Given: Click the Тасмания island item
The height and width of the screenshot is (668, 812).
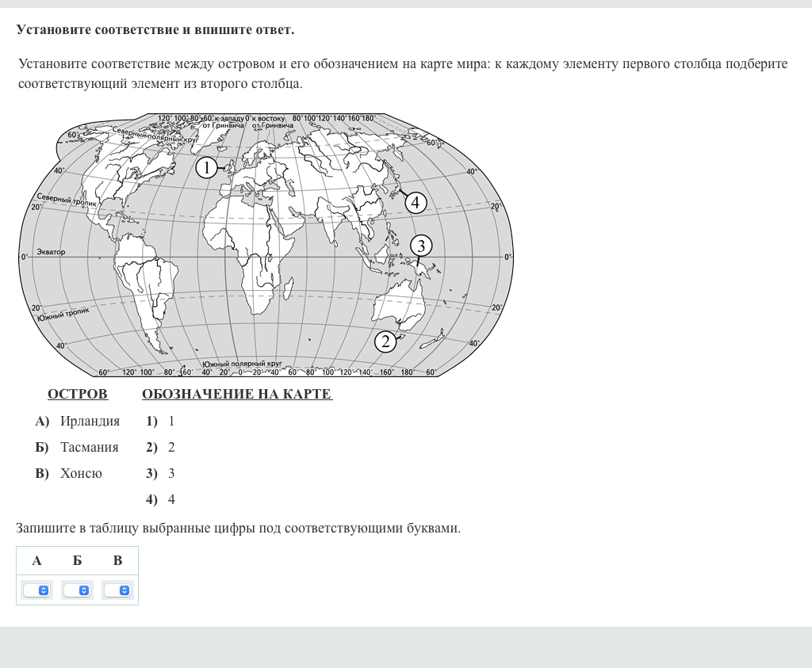Looking at the screenshot, I should tap(89, 447).
